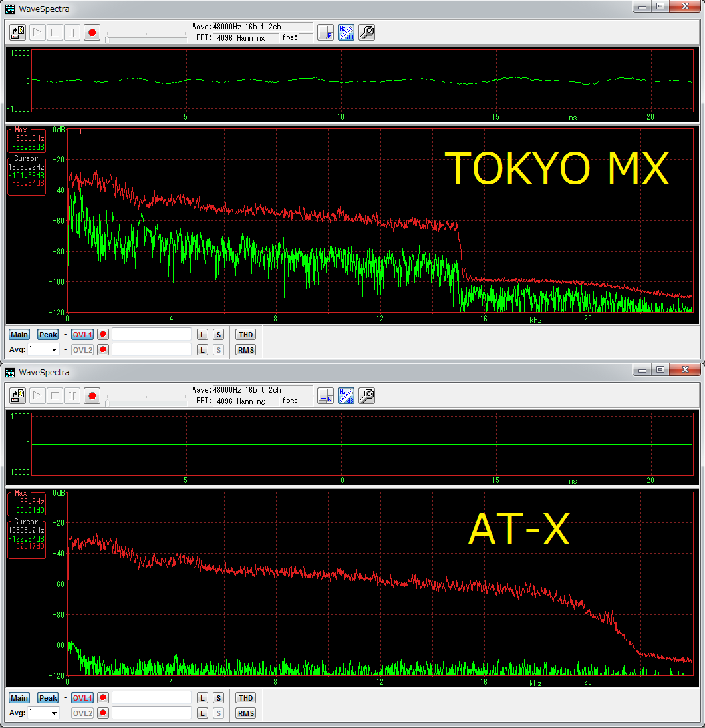Click pause button in top WaveSpectra toolbar
705x728 pixels.
(72, 33)
